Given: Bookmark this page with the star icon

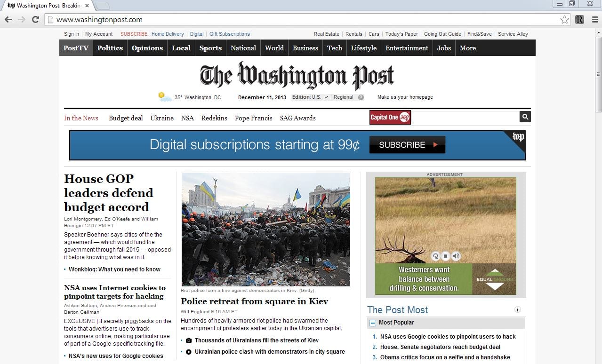Looking at the screenshot, I should (564, 20).
